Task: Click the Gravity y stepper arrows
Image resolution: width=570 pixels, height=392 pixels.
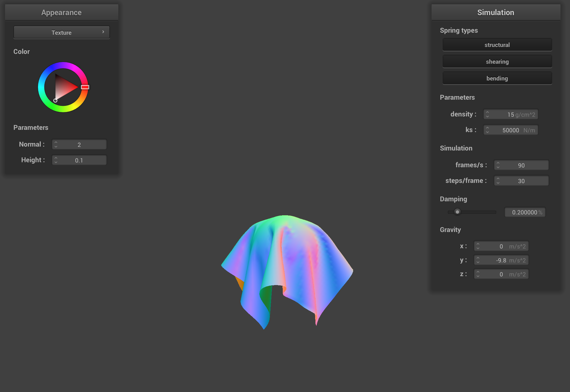Action: tap(478, 260)
